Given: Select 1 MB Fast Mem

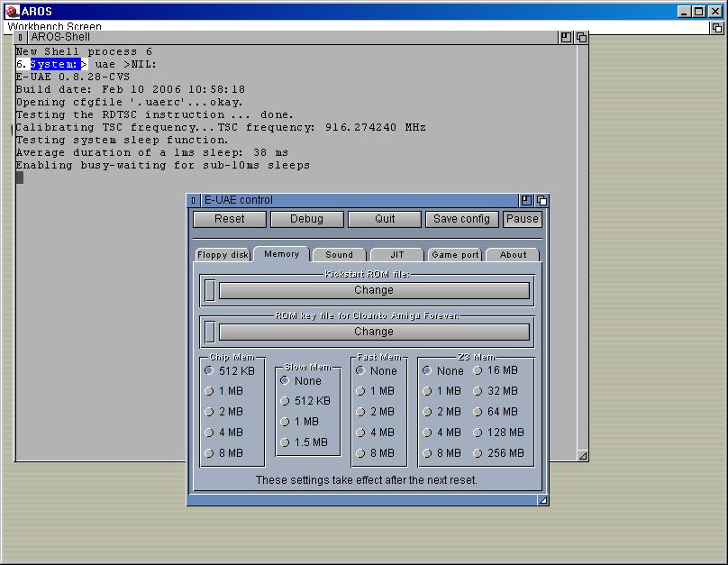Looking at the screenshot, I should [x=360, y=391].
